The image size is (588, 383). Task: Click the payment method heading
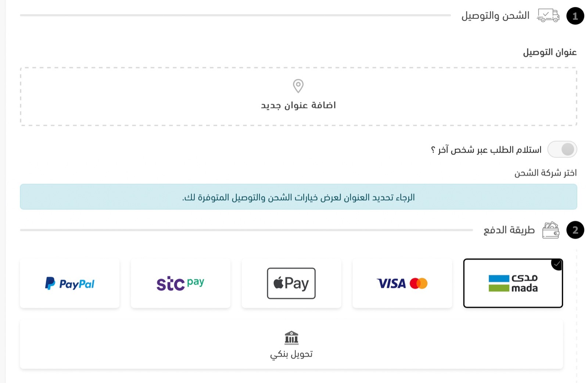[x=509, y=230]
